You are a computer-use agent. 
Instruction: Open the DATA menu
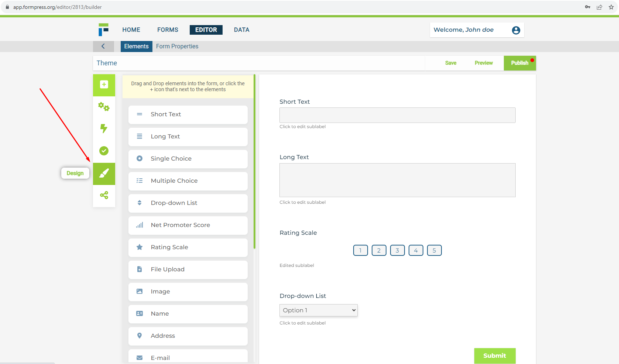pos(242,30)
